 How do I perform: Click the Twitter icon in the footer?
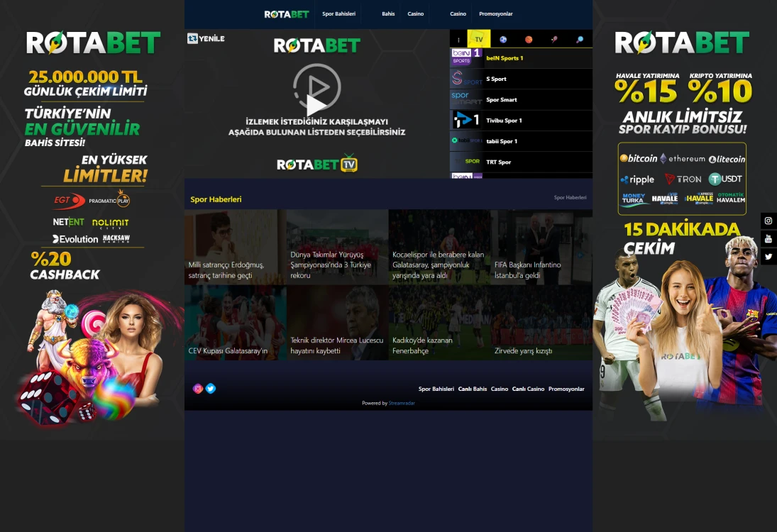210,389
